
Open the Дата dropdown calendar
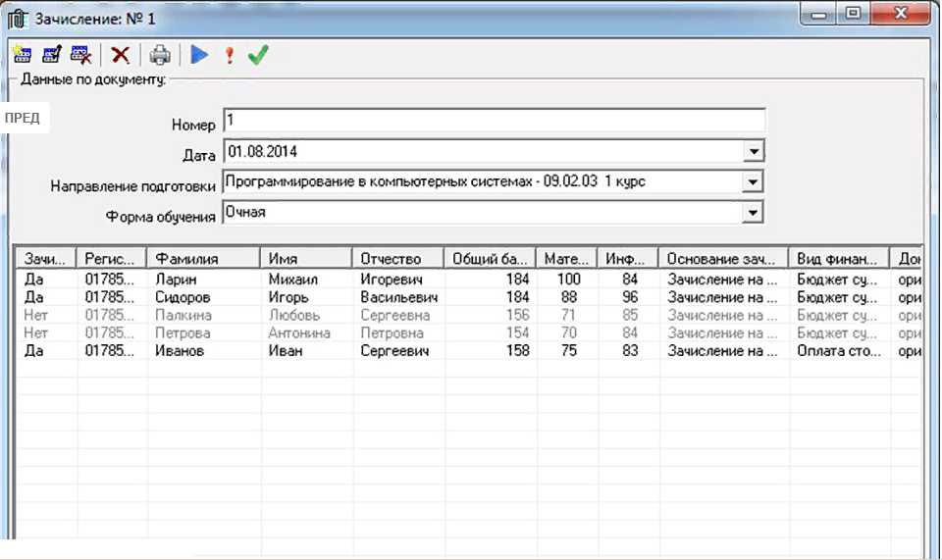(x=753, y=152)
